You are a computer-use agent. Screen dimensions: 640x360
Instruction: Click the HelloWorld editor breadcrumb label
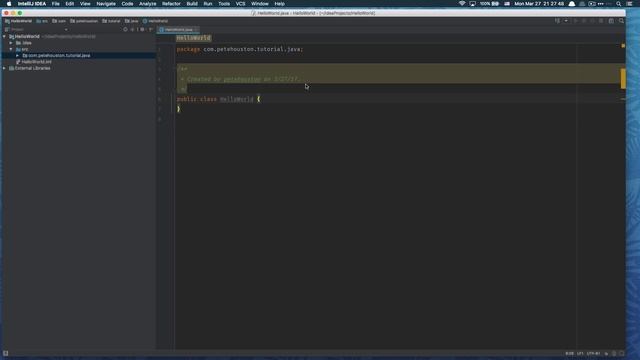194,38
